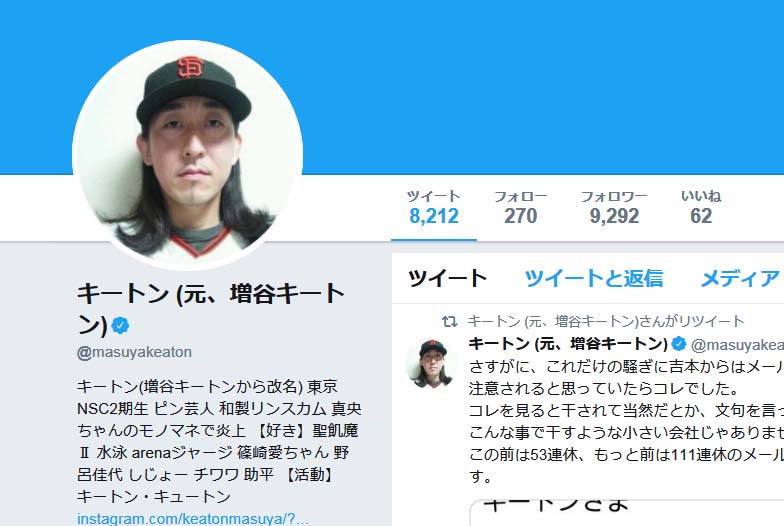Click the @masuyakeaton handle under profile name

point(134,352)
